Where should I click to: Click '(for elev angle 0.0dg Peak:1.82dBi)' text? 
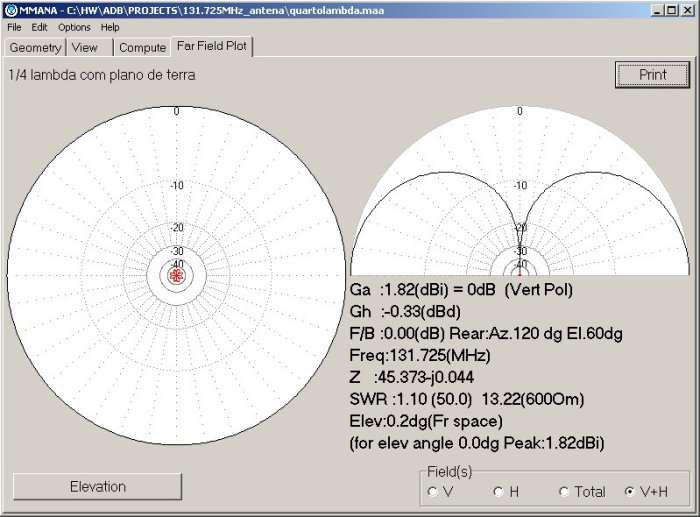tap(477, 443)
